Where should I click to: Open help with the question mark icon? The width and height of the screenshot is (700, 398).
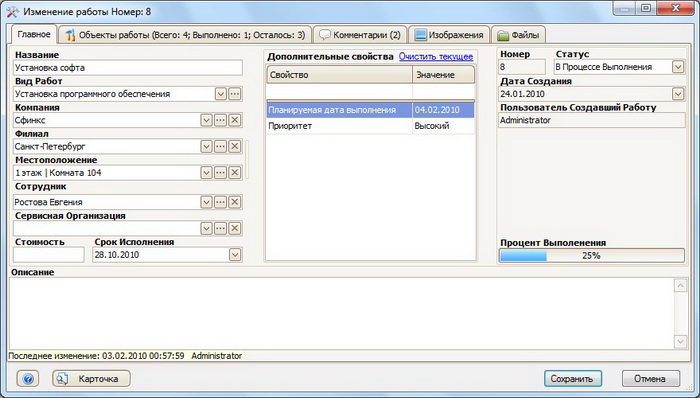click(28, 379)
